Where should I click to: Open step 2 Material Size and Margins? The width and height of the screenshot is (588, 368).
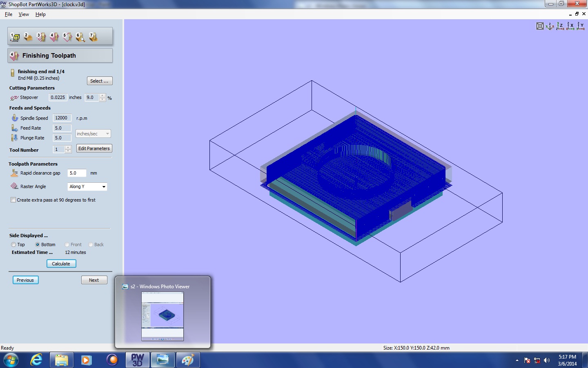click(x=28, y=37)
